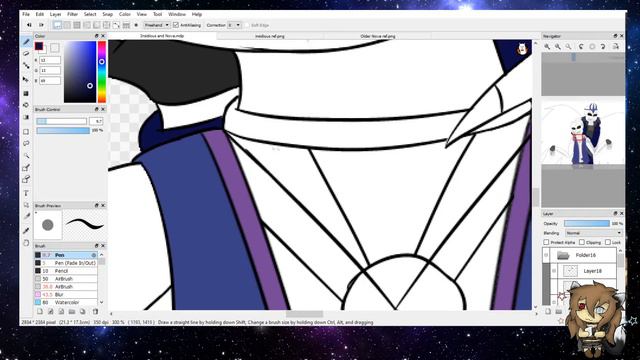Select the Eraser tool

point(26,54)
